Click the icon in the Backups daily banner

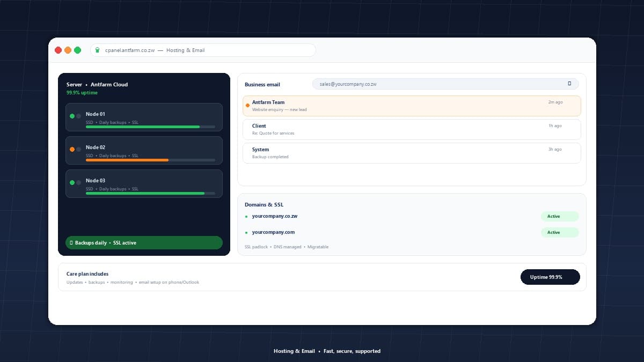[x=71, y=243]
